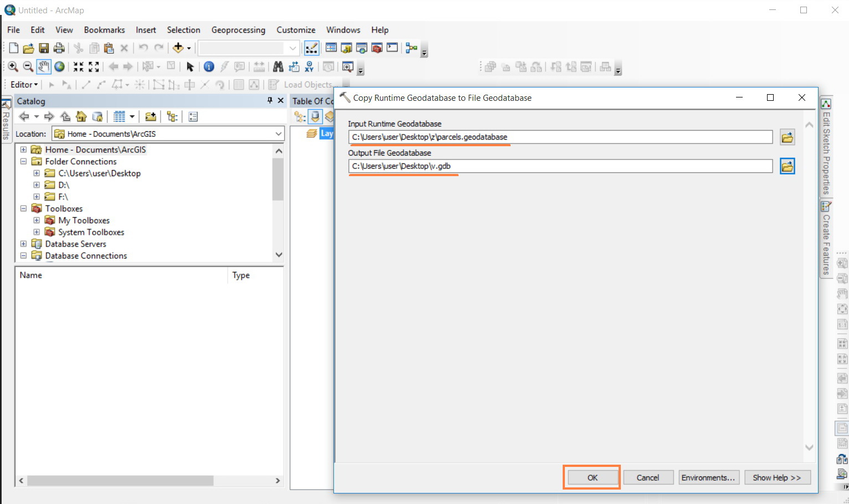
Task: Click the Add Data icon
Action: point(178,48)
